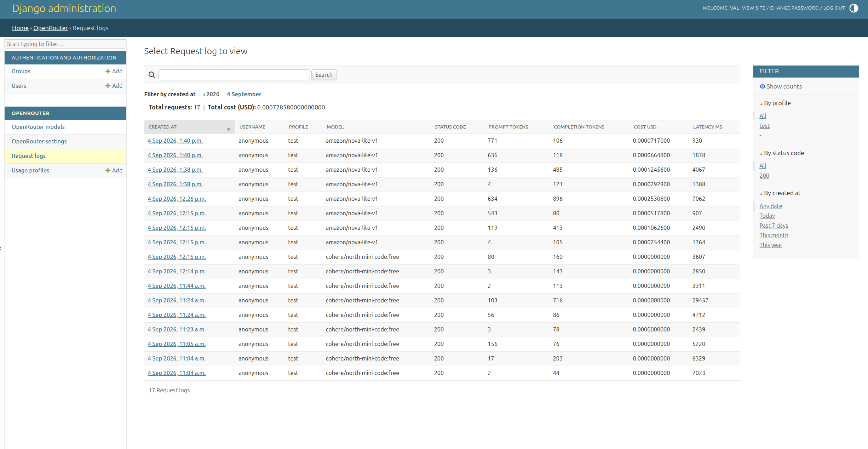Sort by the Latency ms column header
This screenshot has height=449, width=868.
707,127
